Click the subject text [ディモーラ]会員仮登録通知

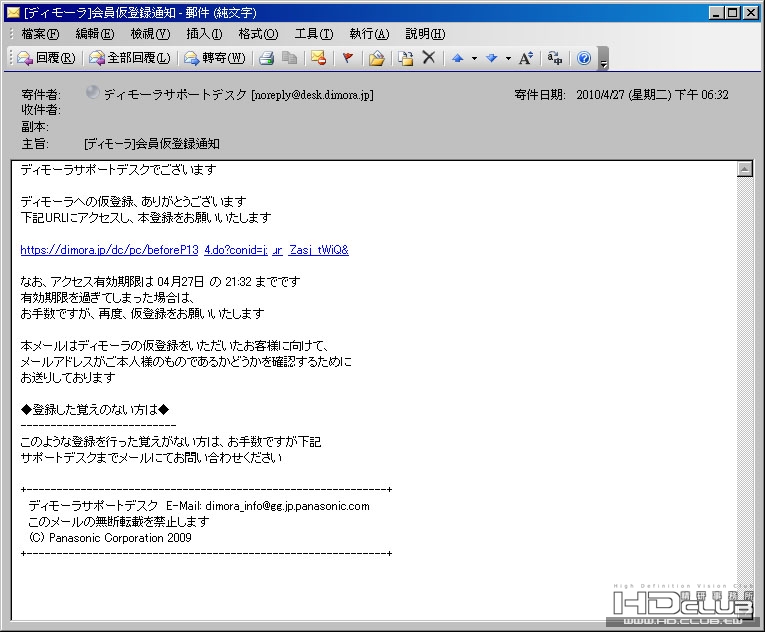click(152, 144)
